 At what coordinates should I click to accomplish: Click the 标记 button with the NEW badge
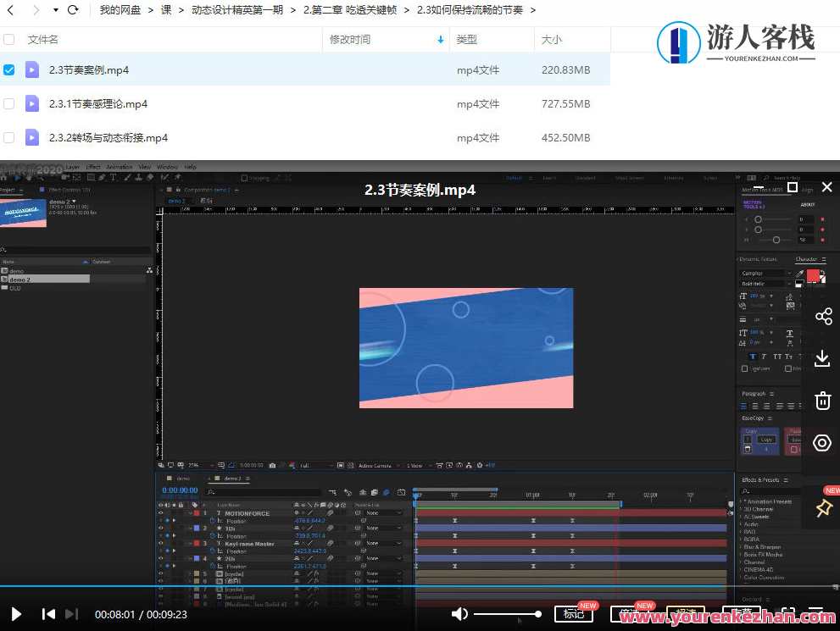click(575, 615)
